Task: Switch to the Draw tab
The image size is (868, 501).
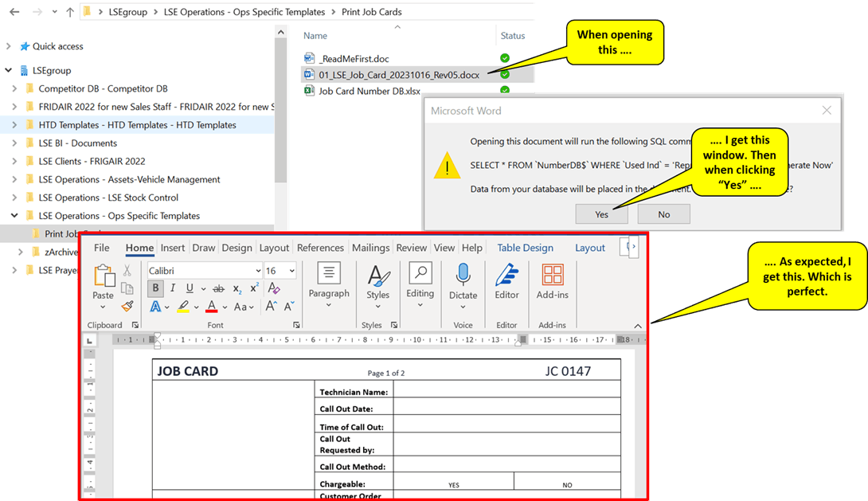Action: pos(204,248)
